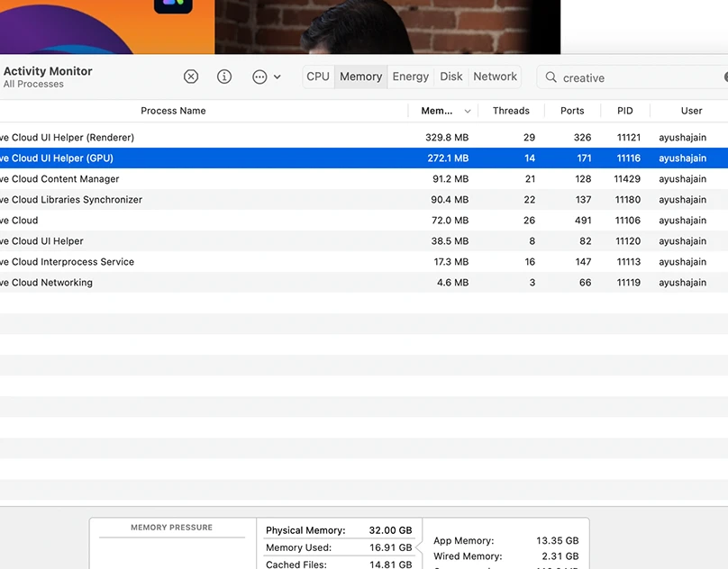Image resolution: width=728 pixels, height=569 pixels.
Task: Open the Energy tab
Action: (x=410, y=77)
